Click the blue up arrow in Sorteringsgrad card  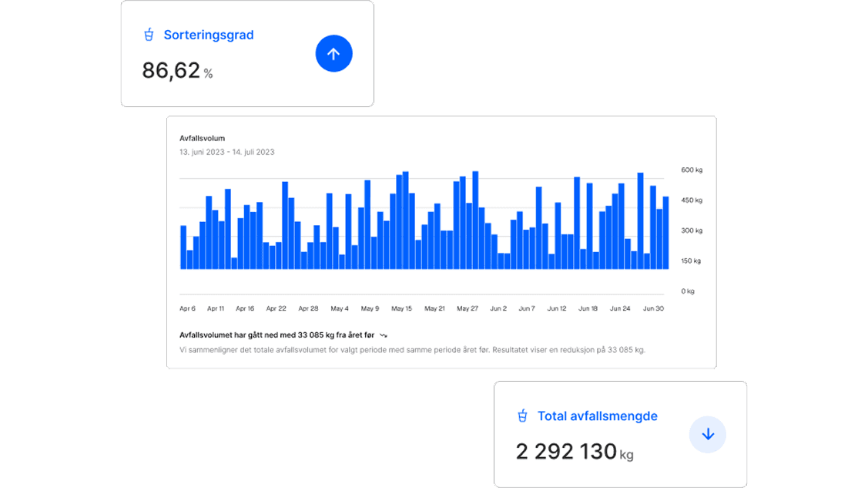tap(333, 54)
